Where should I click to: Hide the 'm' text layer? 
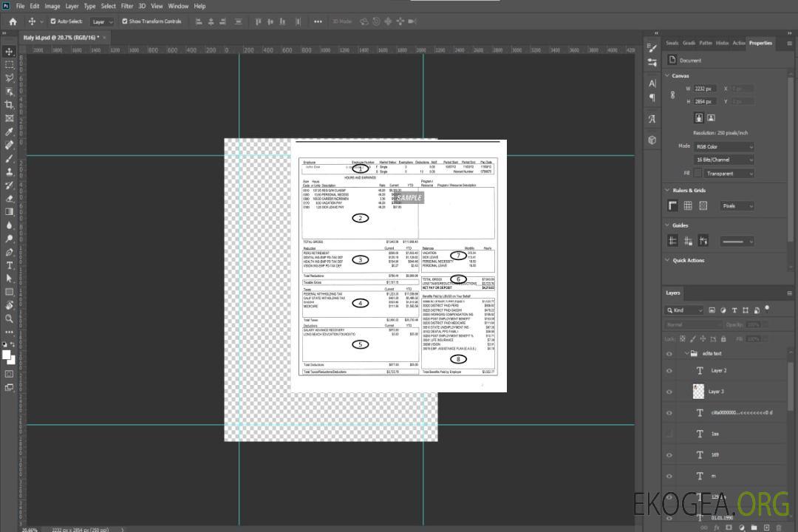669,477
